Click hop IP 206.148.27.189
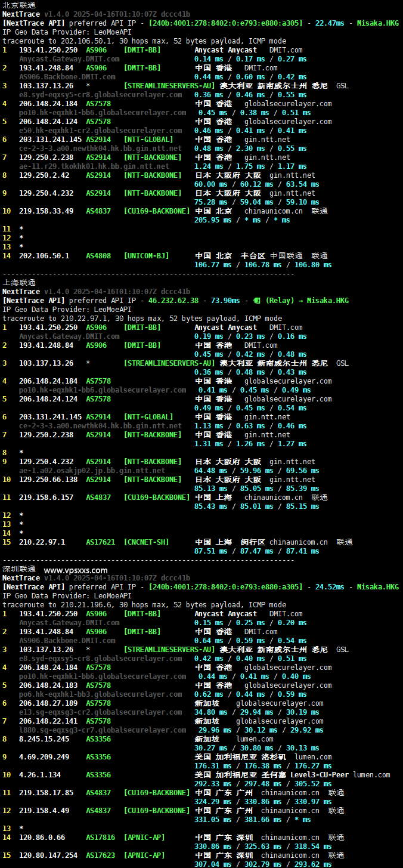Screen dimensions: 403x868 tap(48, 703)
